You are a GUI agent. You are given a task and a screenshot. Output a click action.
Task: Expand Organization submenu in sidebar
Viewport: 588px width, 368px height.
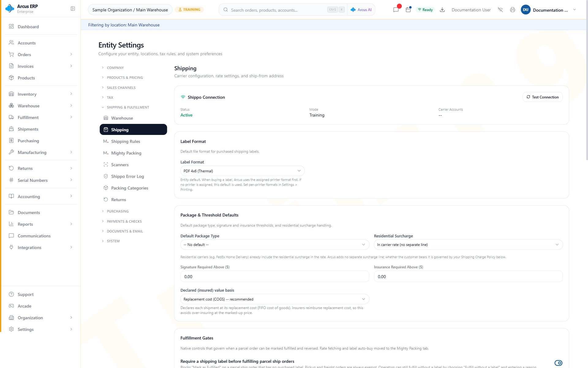[71, 318]
